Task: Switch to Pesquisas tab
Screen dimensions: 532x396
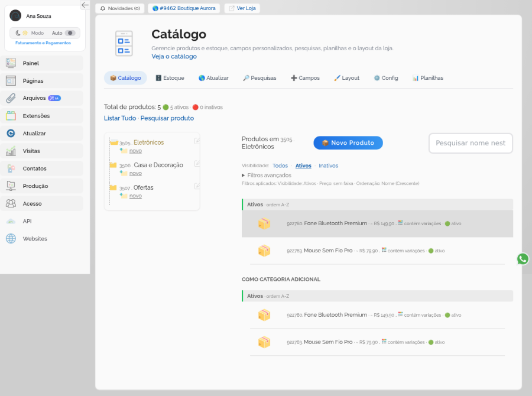Action: click(259, 78)
